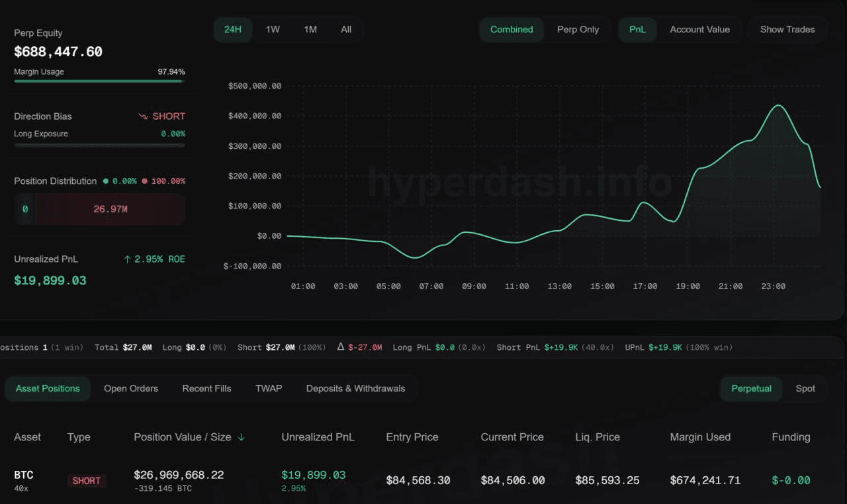Click Total $27.0M in stats bar
Screen dimensions: 847x504
123,347
